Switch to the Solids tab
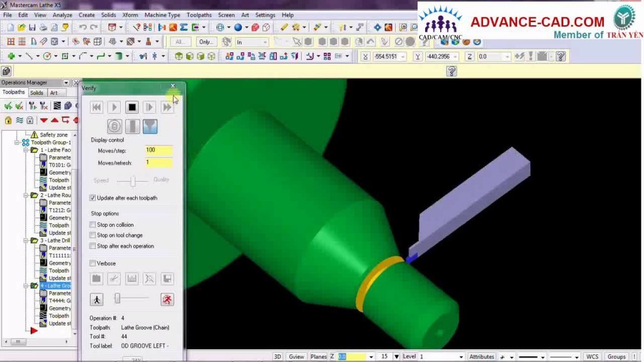This screenshot has height=362, width=644. (x=36, y=93)
